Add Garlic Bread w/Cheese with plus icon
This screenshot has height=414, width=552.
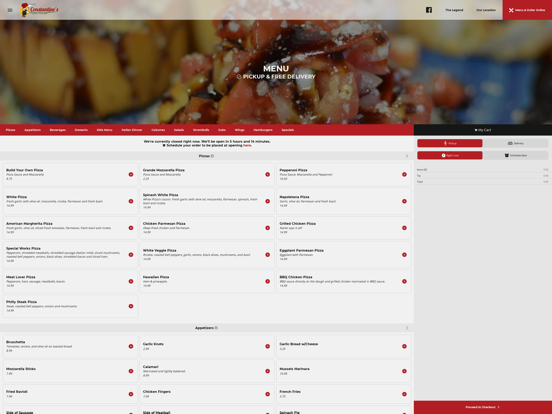(404, 346)
